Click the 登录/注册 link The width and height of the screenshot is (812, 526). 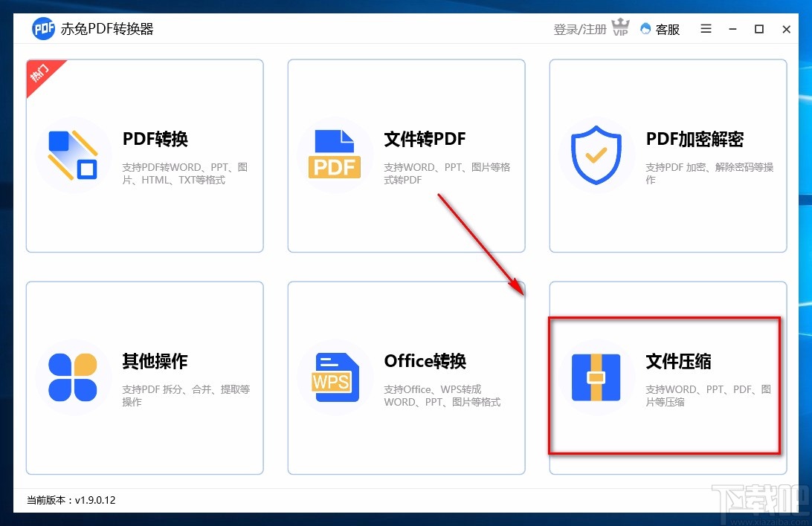coord(579,29)
